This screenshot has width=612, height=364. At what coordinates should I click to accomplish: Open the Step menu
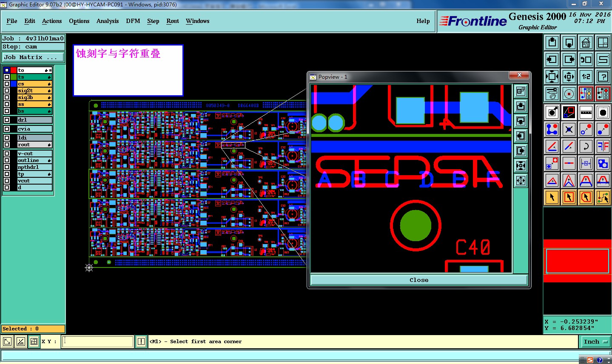click(x=153, y=21)
